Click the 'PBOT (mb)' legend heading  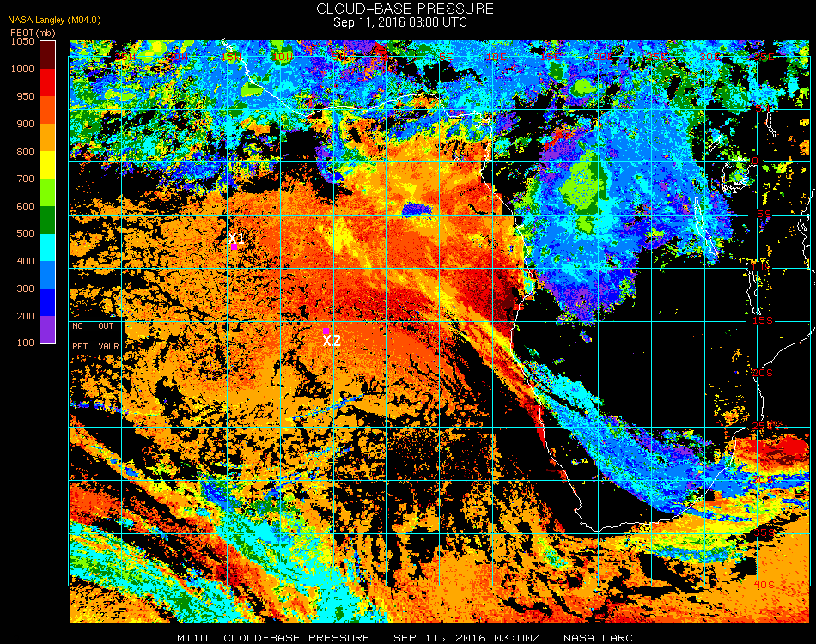click(x=33, y=33)
